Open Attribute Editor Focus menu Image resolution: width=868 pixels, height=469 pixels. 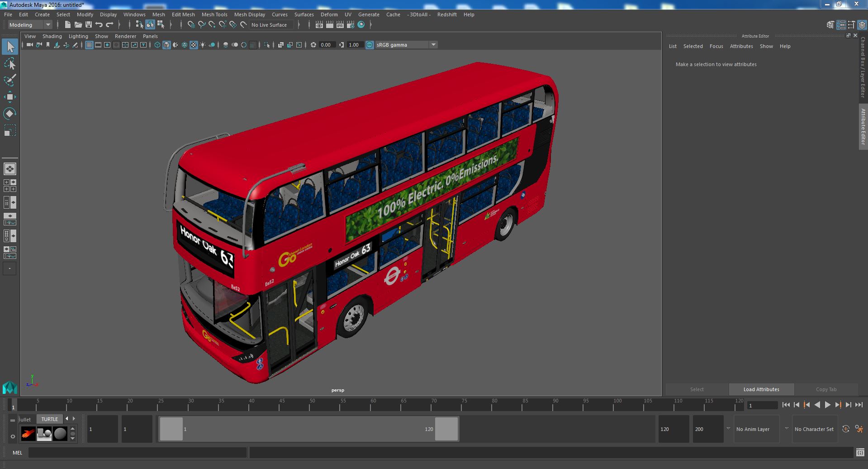[x=716, y=46]
